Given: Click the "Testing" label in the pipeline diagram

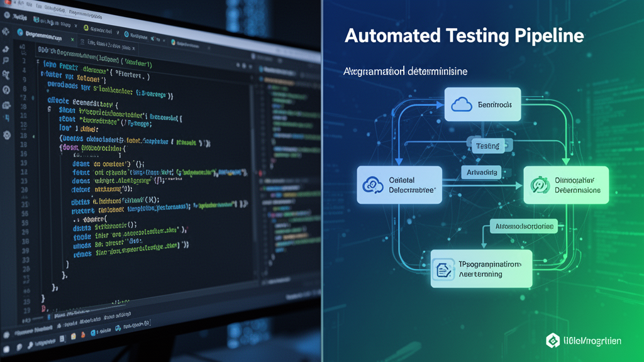Looking at the screenshot, I should [x=487, y=146].
